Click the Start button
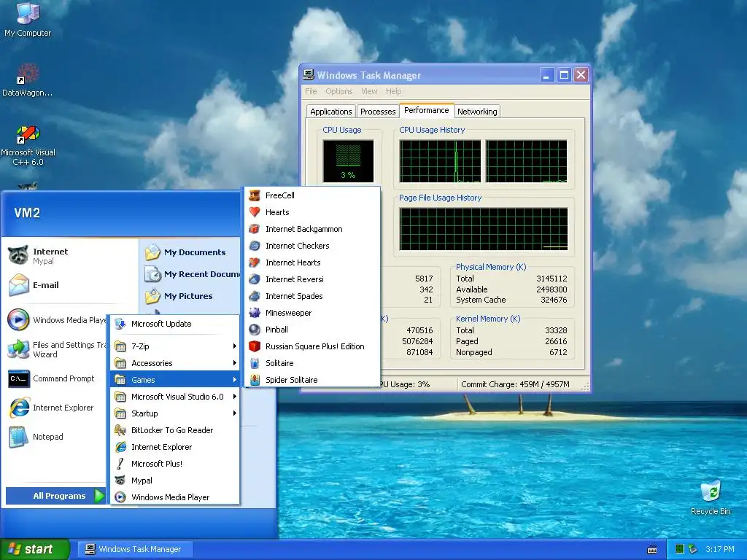 click(34, 549)
